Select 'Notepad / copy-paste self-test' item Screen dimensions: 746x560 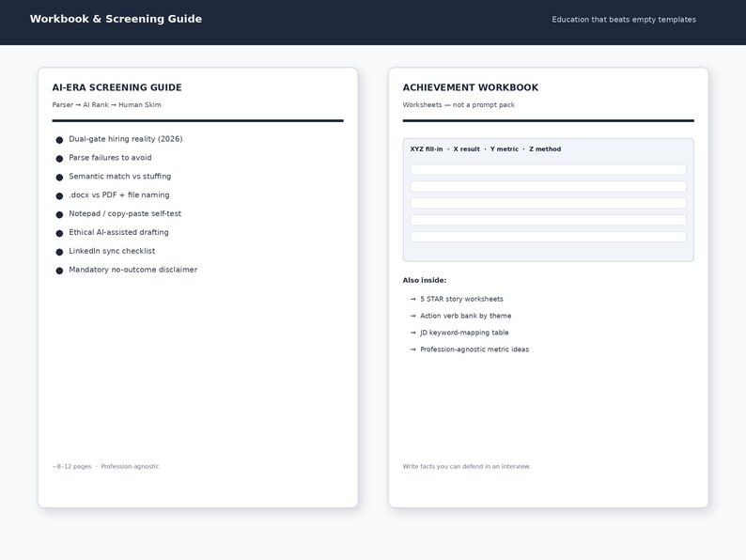125,213
